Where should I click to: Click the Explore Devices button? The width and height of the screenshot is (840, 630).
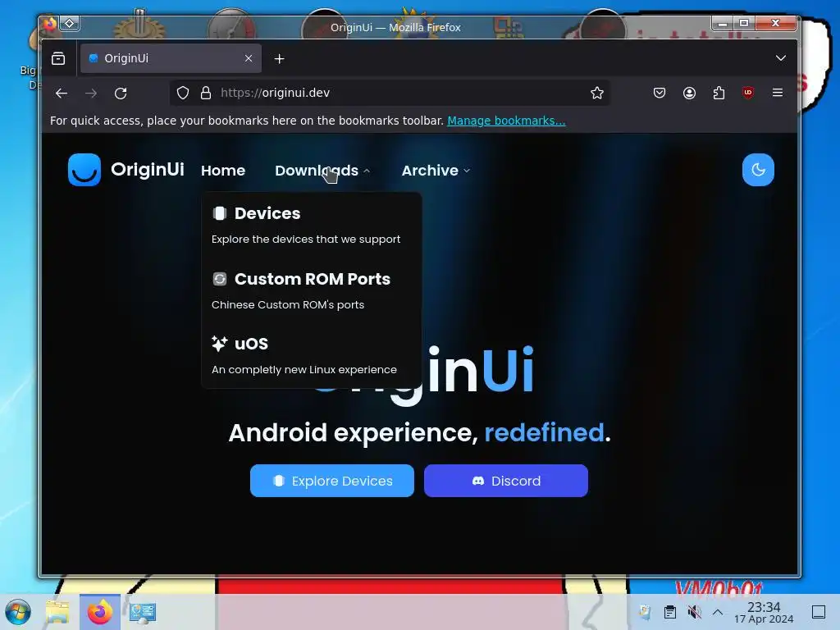click(332, 481)
